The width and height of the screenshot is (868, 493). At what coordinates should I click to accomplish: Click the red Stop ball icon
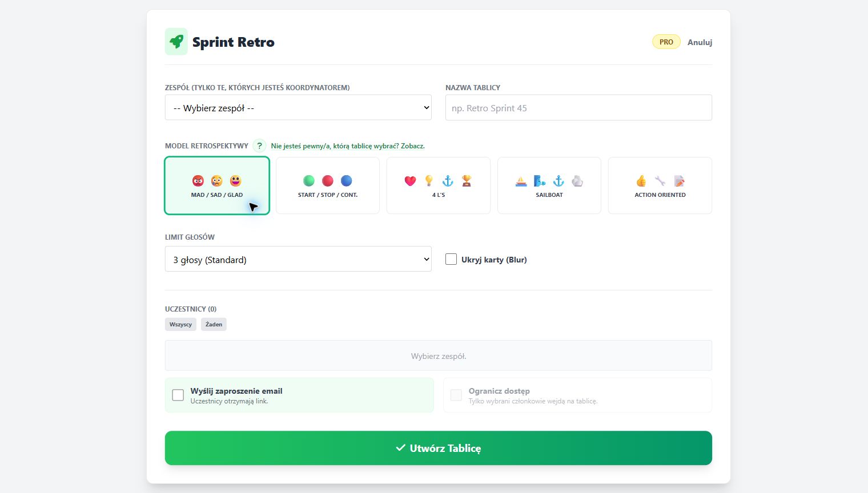[328, 181]
